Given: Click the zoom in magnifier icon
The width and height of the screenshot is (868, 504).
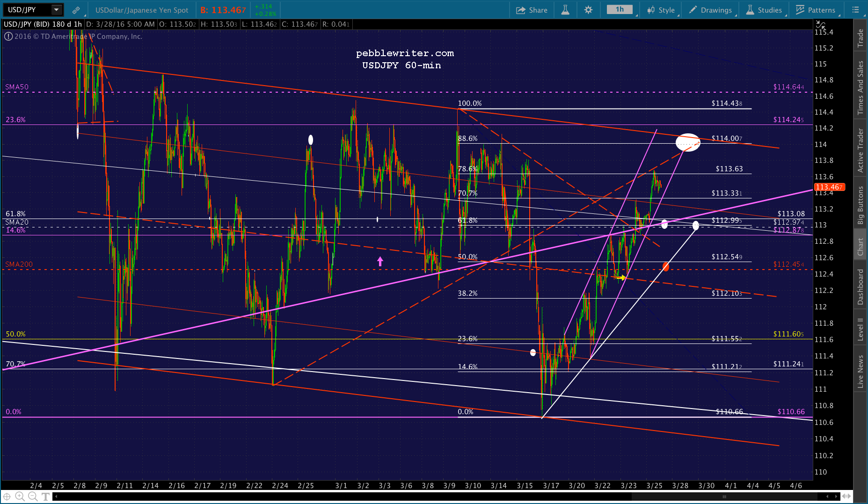Looking at the screenshot, I should tap(20, 497).
